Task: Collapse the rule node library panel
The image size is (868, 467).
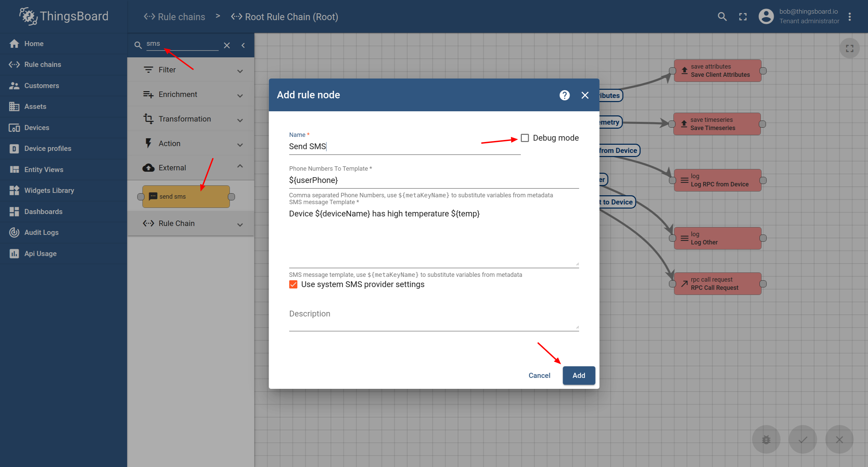Action: point(243,45)
